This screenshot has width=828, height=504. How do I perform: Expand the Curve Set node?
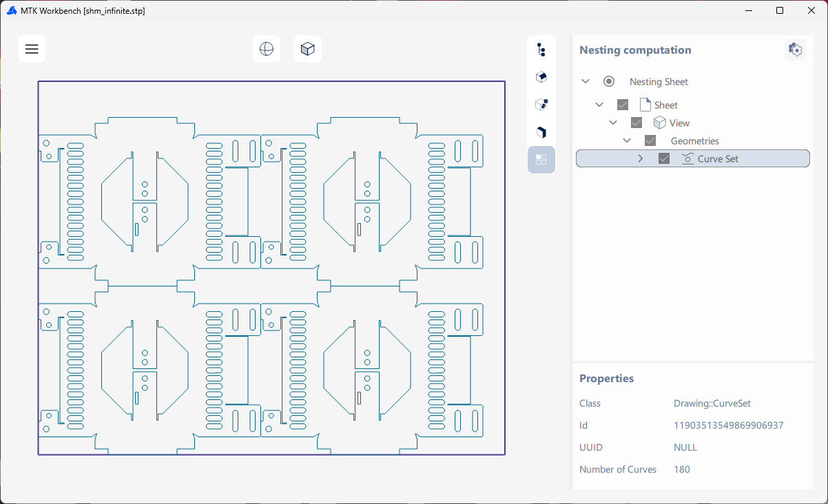(641, 158)
